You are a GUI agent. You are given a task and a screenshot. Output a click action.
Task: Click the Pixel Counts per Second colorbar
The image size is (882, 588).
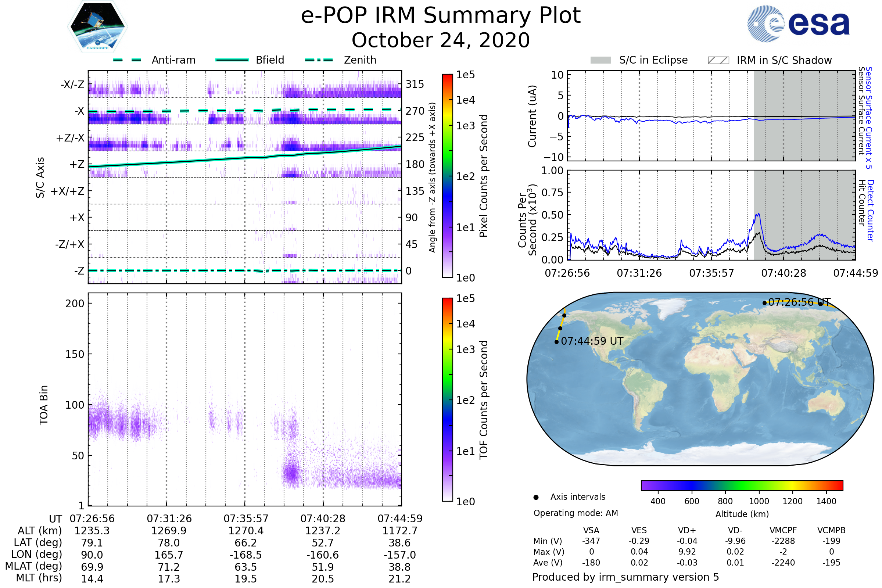447,176
